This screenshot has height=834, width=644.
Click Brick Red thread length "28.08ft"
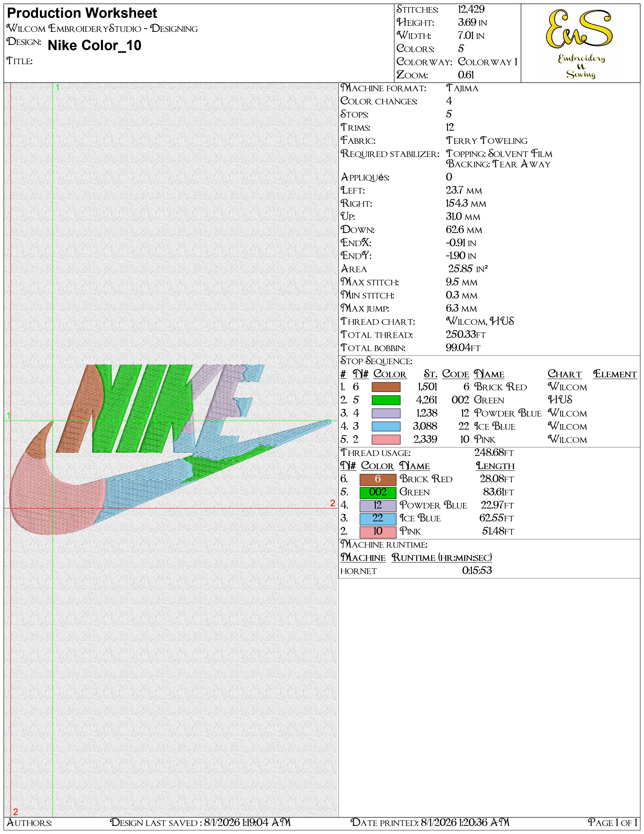pos(497,479)
